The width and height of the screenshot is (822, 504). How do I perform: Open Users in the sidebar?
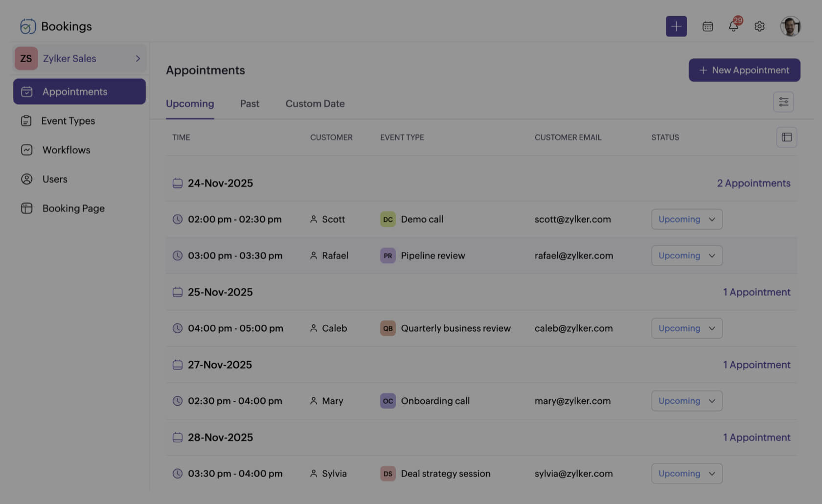pos(55,179)
